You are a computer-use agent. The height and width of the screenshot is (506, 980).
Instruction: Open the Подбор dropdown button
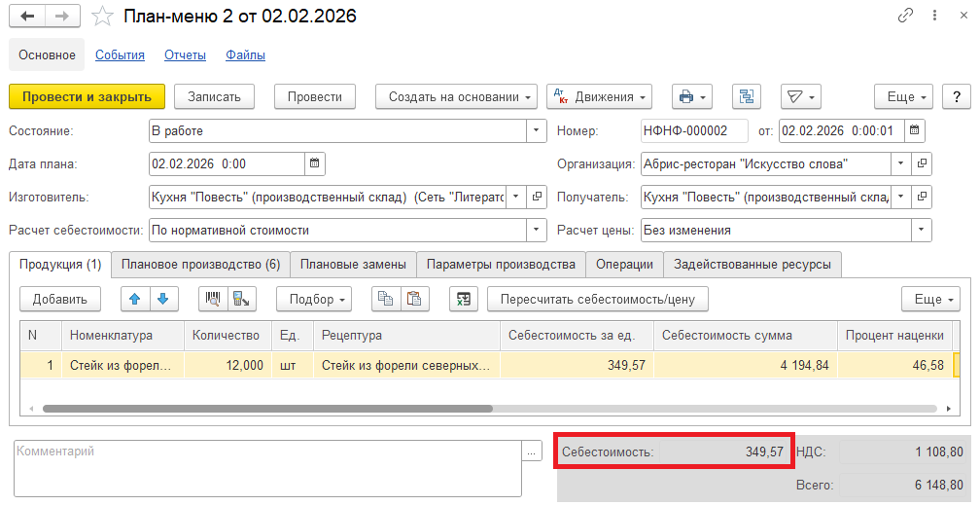(x=314, y=299)
